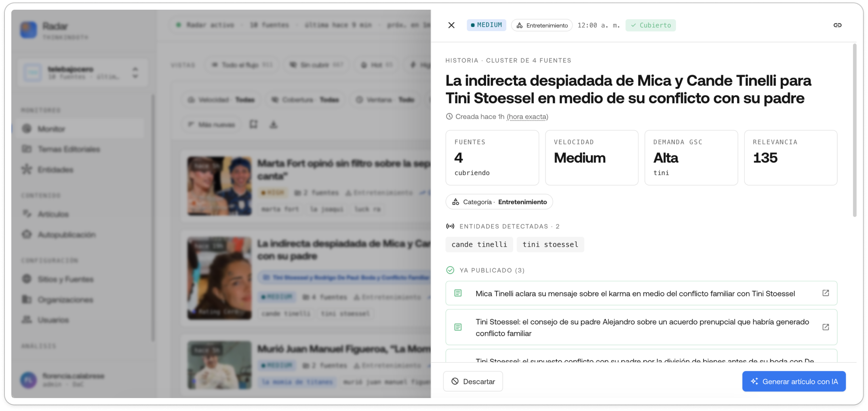Close the story detail panel
This screenshot has height=411, width=868.
[451, 25]
